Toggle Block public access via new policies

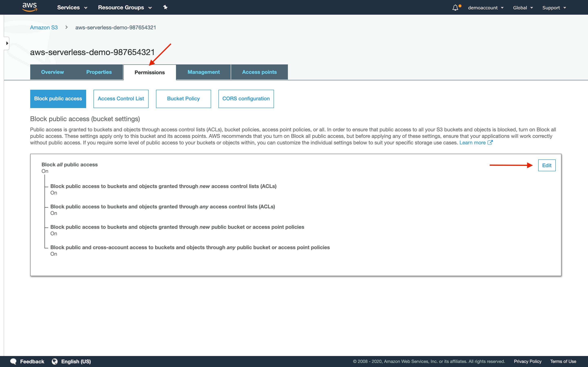(177, 227)
